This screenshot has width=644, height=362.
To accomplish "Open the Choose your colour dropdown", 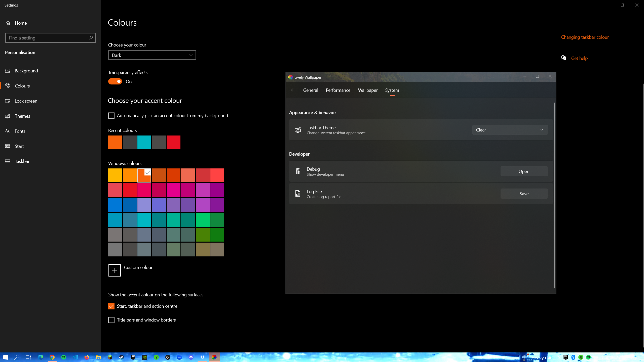I will click(152, 55).
